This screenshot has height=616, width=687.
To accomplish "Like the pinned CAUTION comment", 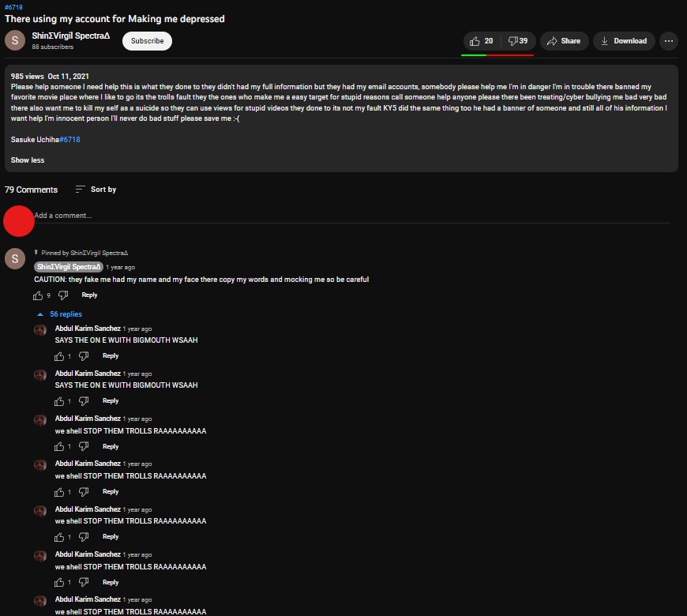I will 38,295.
